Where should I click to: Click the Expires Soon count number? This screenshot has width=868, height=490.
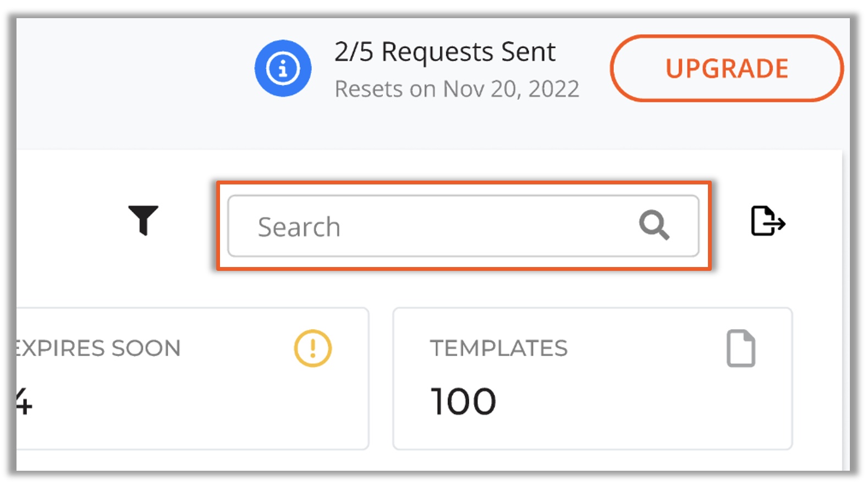(x=24, y=401)
